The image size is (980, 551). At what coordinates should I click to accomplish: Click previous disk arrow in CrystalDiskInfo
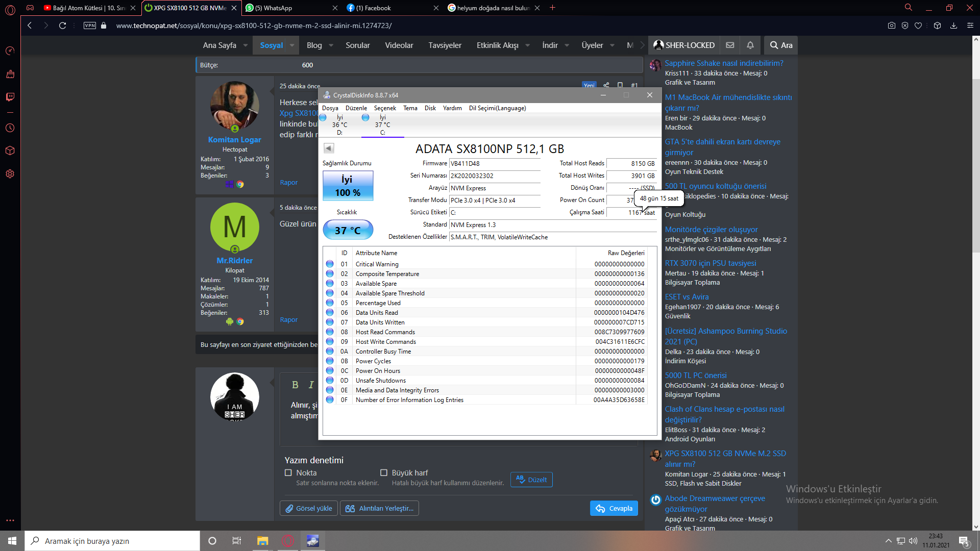click(x=329, y=148)
